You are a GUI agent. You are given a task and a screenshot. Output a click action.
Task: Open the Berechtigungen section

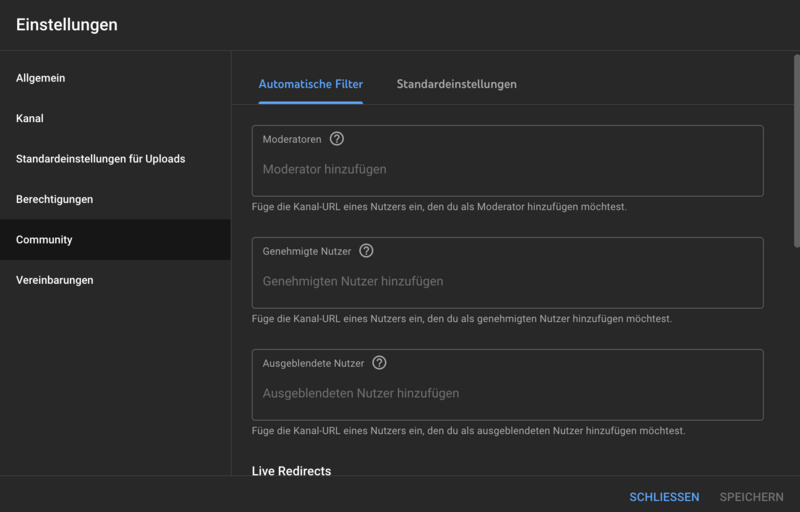[x=54, y=199]
